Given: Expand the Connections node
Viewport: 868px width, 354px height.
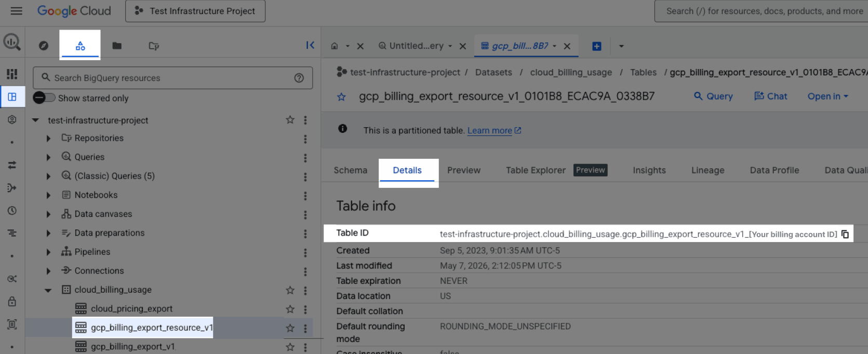Looking at the screenshot, I should [x=48, y=271].
